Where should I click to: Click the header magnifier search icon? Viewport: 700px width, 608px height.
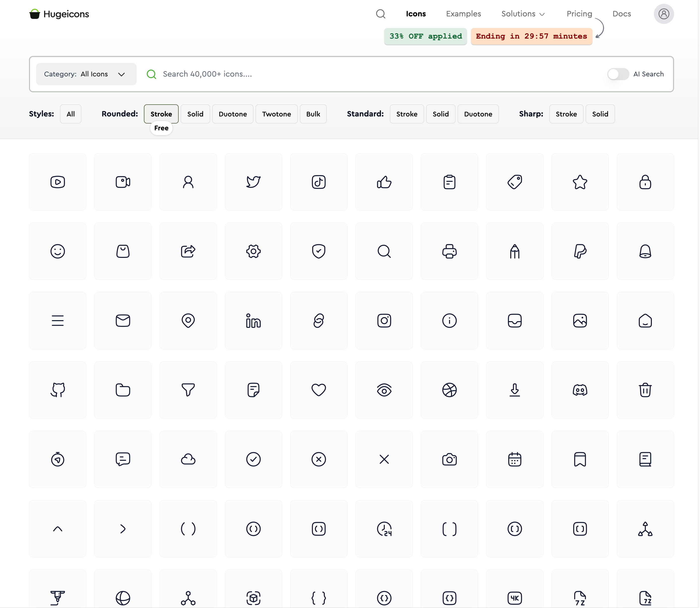(x=380, y=14)
